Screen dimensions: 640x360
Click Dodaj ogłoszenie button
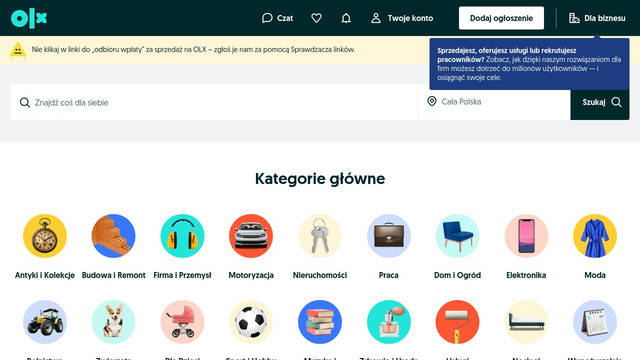pos(501,18)
